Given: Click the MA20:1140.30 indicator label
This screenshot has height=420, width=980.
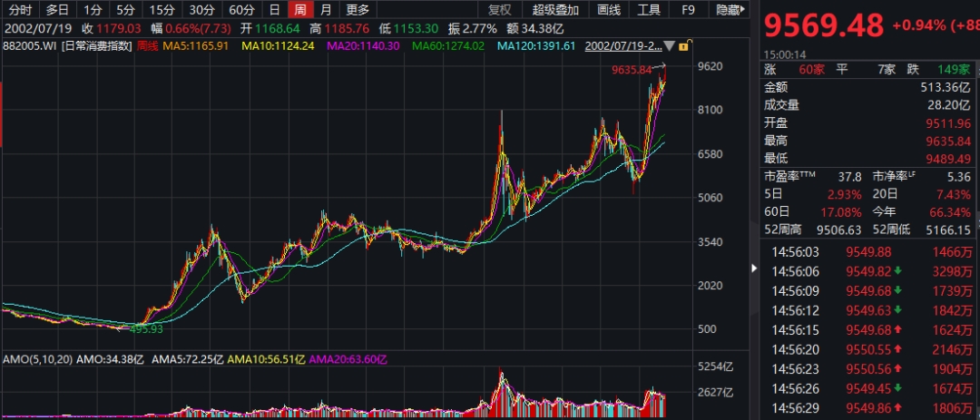Looking at the screenshot, I should tap(363, 45).
